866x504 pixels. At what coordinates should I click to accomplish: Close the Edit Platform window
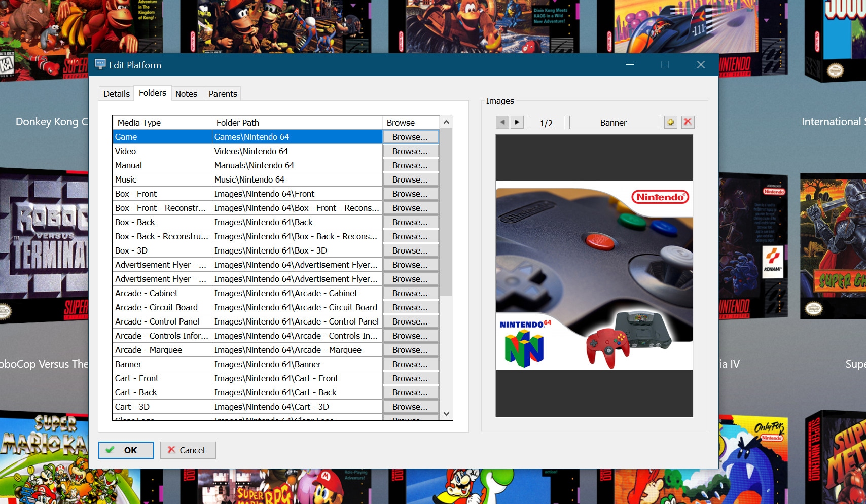pyautogui.click(x=701, y=64)
